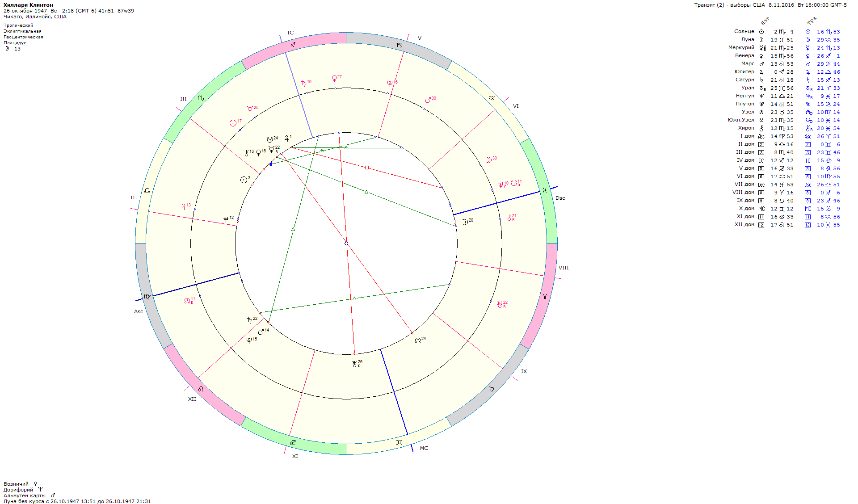Click natal Neptune symbol at 12 degrees

tap(226, 219)
